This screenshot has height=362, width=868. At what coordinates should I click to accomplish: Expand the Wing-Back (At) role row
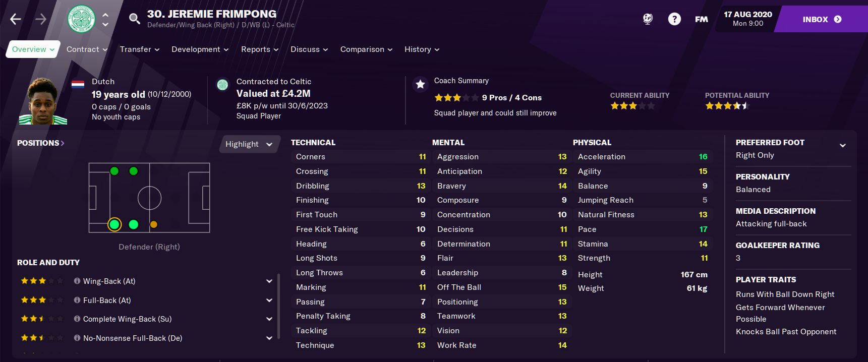click(269, 281)
